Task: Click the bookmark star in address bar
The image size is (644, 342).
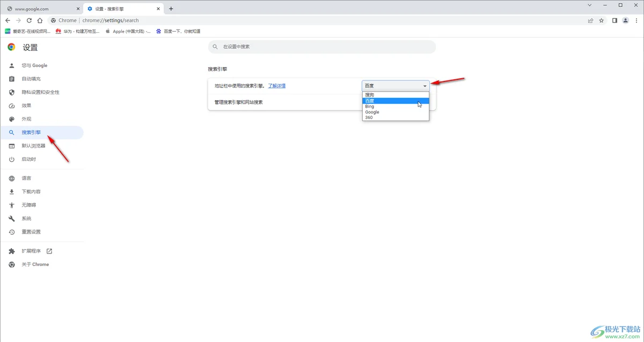Action: tap(602, 20)
